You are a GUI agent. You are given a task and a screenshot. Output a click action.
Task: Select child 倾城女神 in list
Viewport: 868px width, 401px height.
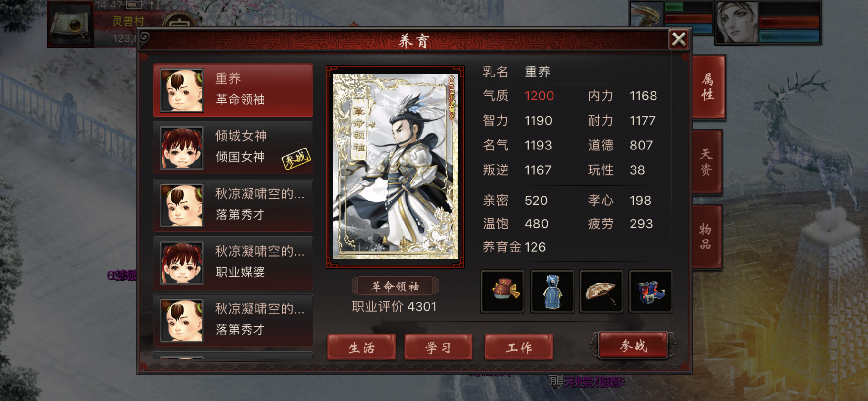coord(233,148)
